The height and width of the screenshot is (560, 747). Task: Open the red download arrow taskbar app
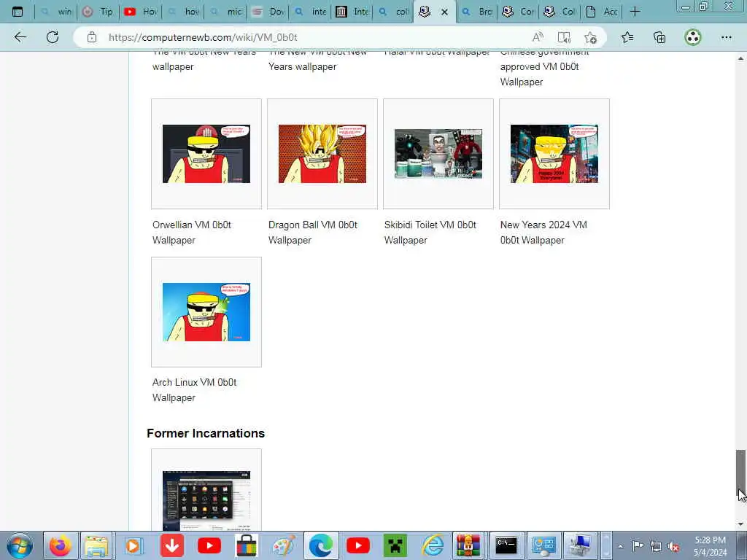172,545
